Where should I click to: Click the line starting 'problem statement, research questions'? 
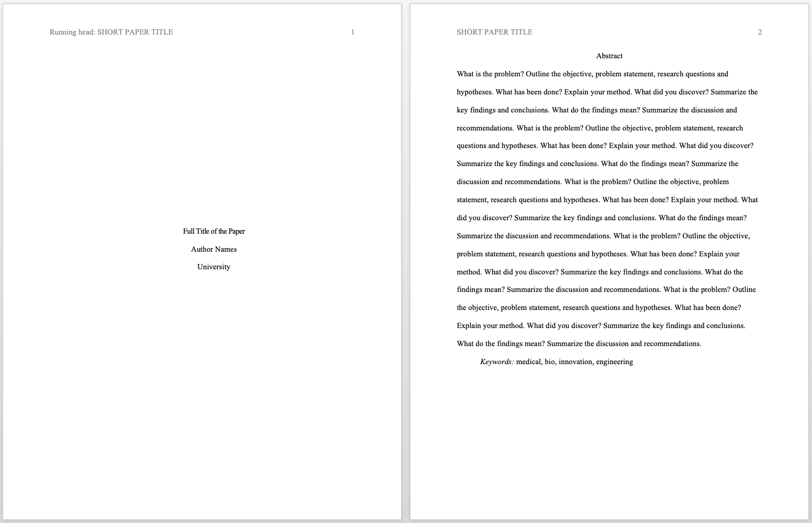[x=598, y=254]
